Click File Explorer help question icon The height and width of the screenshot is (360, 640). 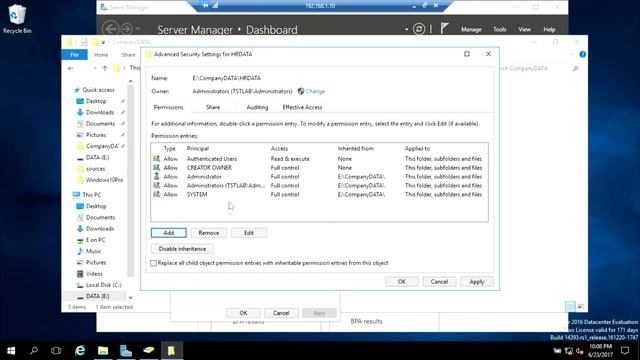tap(582, 54)
